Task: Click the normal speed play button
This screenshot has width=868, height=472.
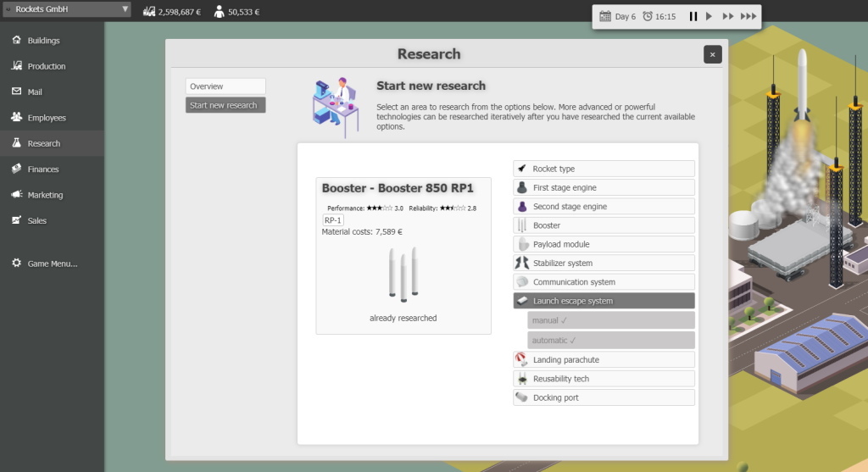Action: [x=709, y=16]
